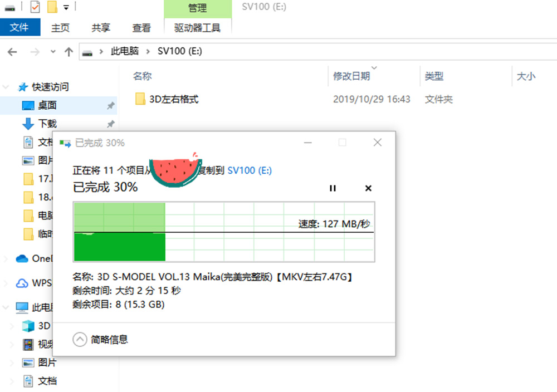Click the Properties checkmark icon in the quick access toolbar

coord(35,7)
